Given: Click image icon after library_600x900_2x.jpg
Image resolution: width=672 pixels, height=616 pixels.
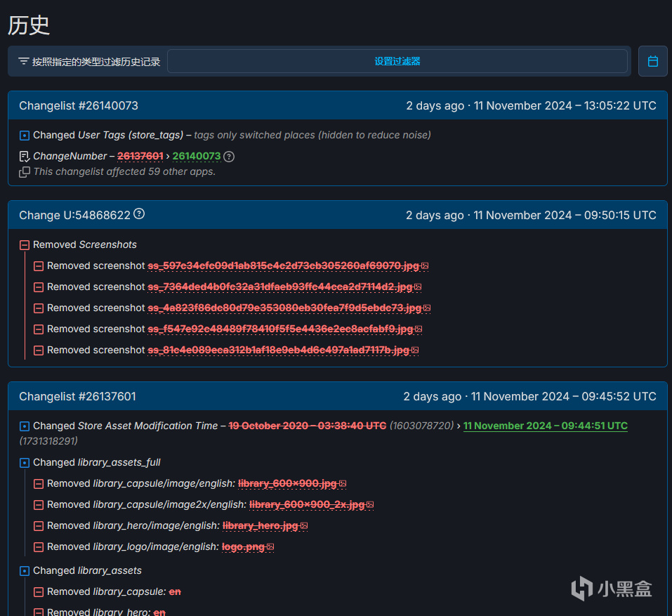Looking at the screenshot, I should click(370, 504).
